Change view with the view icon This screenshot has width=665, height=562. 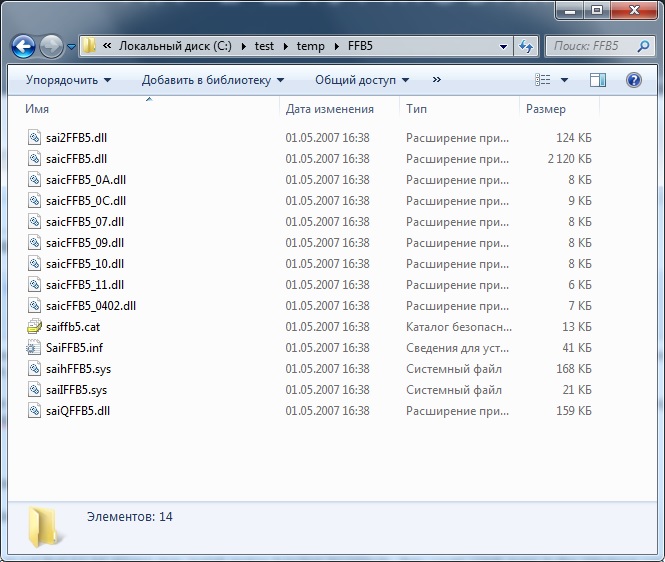[x=543, y=80]
